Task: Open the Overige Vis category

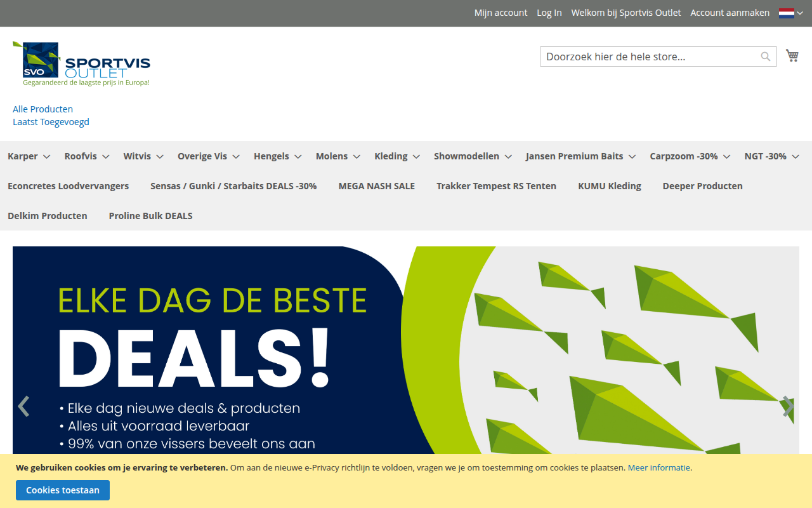Action: tap(202, 156)
